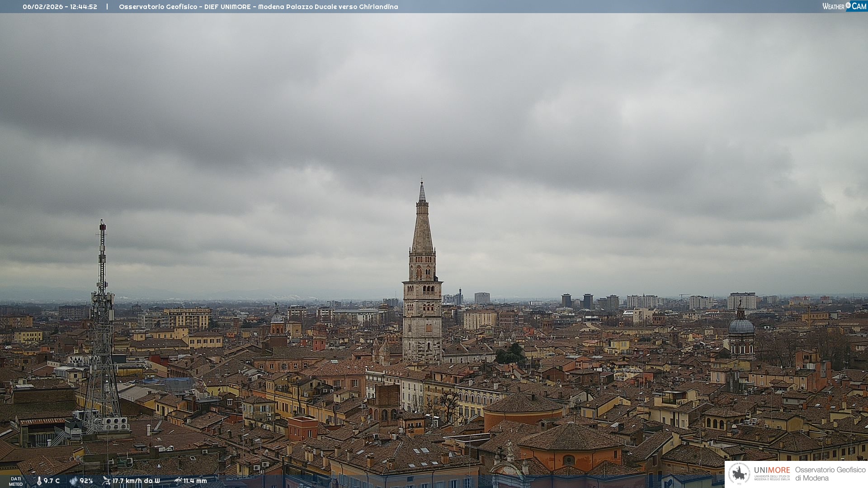Click the umbrella rainfall icon

point(178,481)
